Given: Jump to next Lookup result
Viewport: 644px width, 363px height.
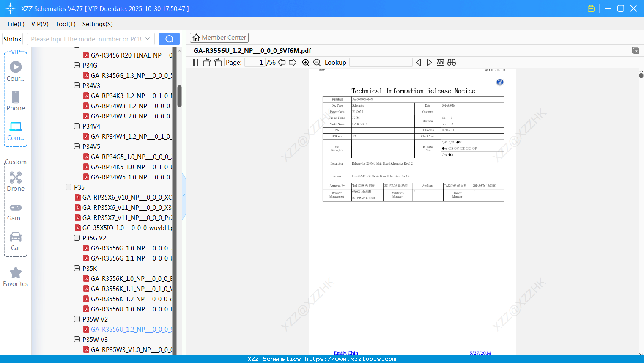Looking at the screenshot, I should point(429,63).
